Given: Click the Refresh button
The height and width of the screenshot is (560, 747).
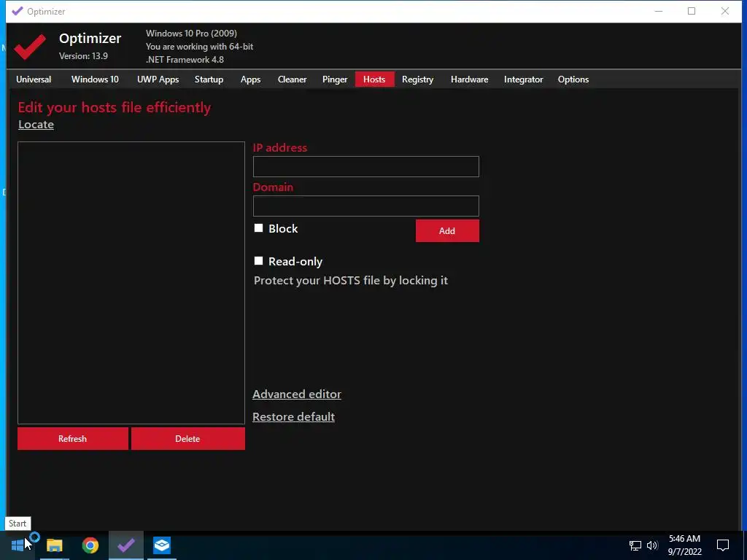Looking at the screenshot, I should click(x=73, y=438).
